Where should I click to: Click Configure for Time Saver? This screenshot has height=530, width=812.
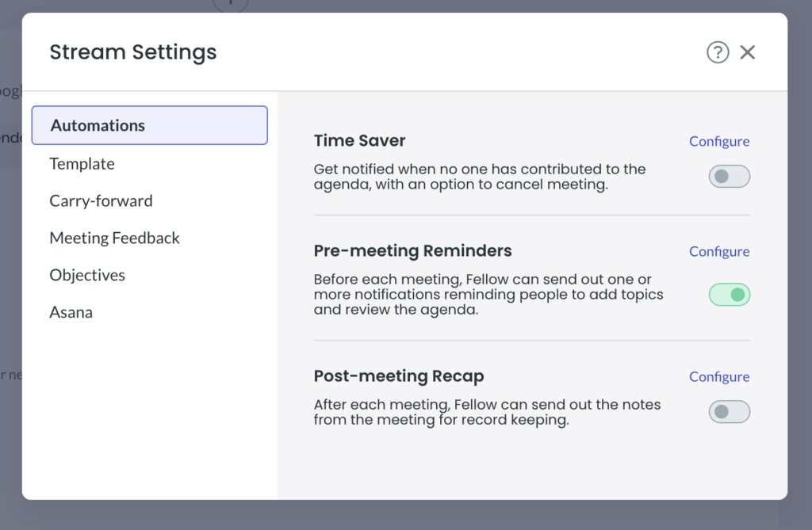point(718,142)
